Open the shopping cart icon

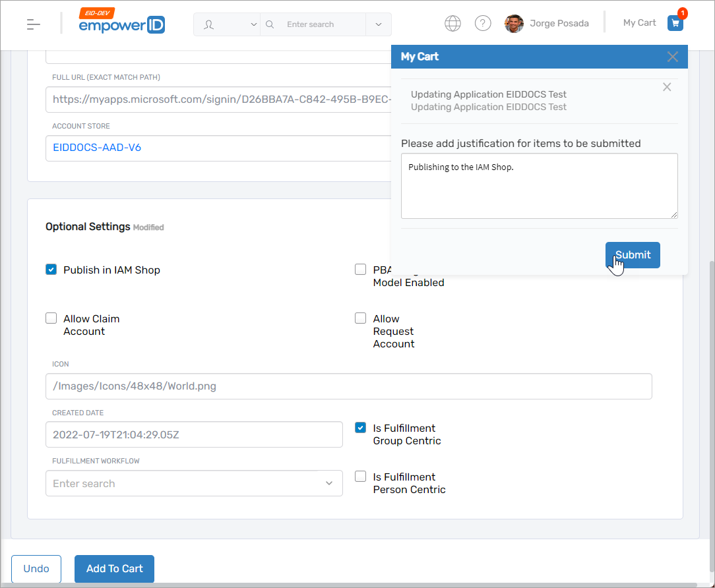[675, 23]
